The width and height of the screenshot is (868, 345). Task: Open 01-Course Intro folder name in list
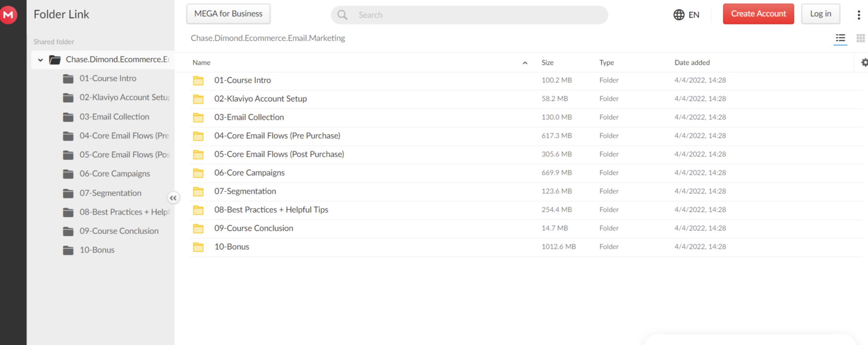tap(243, 80)
